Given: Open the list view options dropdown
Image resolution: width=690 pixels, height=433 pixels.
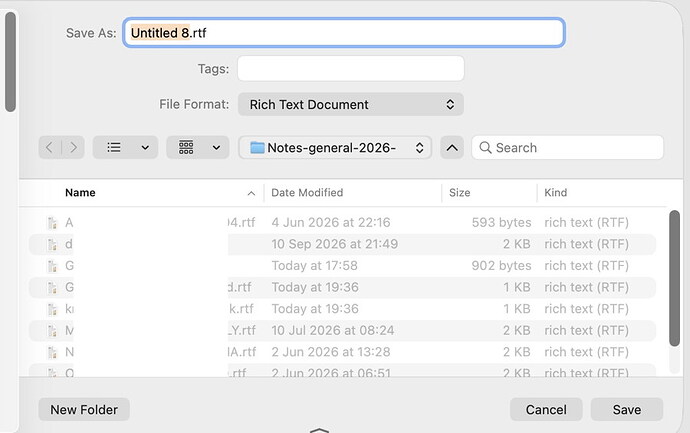Looking at the screenshot, I should (145, 147).
